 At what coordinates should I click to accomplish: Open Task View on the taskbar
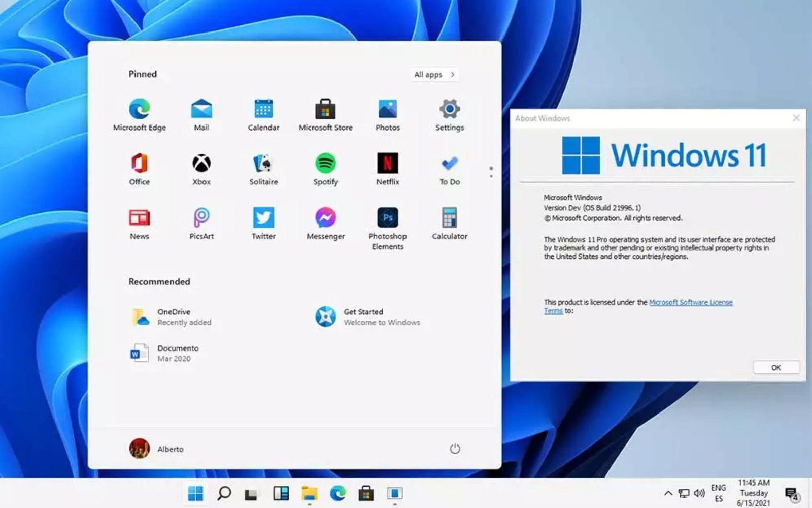tap(252, 493)
